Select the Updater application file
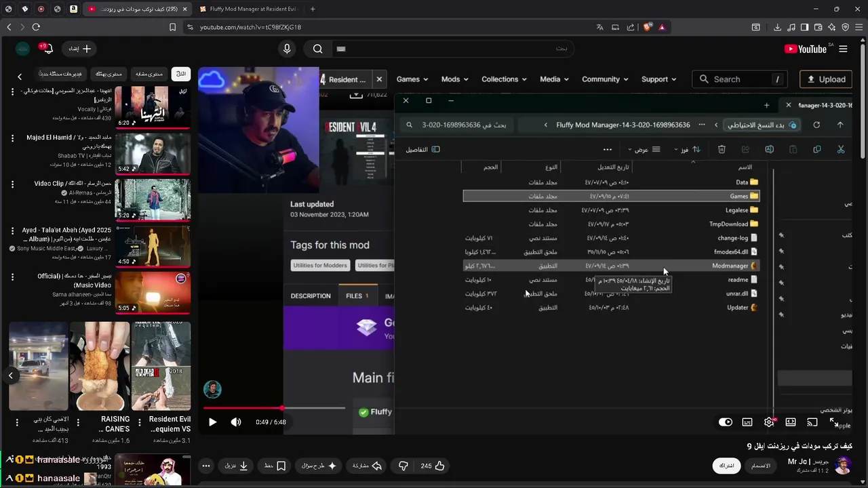Image resolution: width=868 pixels, height=488 pixels. 611,308
